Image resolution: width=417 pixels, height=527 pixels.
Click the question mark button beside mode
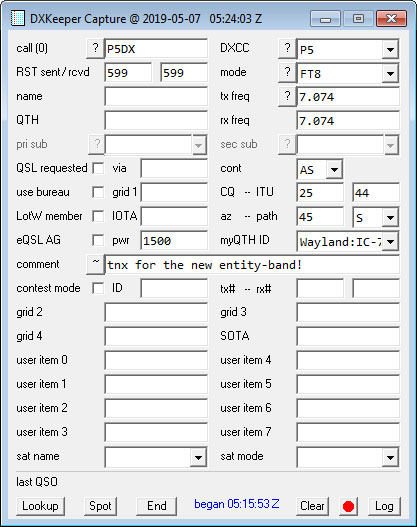coord(287,73)
